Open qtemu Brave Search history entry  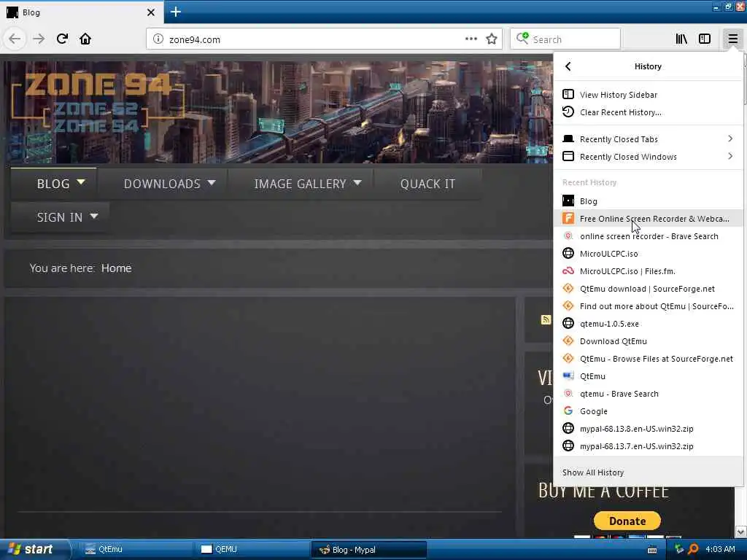point(648,394)
